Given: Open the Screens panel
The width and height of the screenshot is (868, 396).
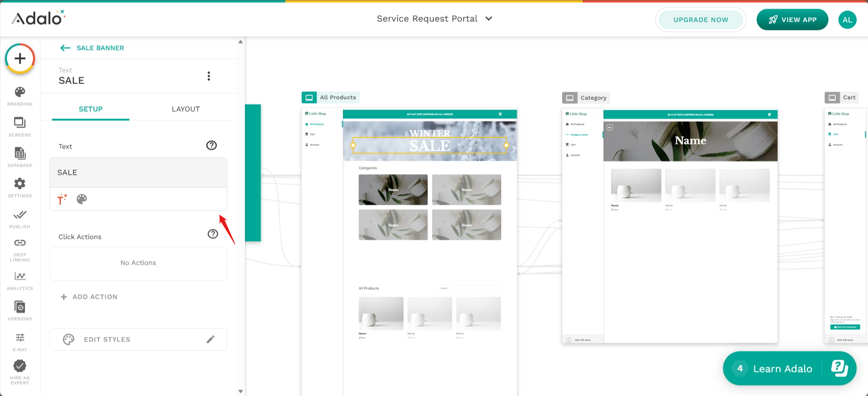Looking at the screenshot, I should [x=20, y=127].
